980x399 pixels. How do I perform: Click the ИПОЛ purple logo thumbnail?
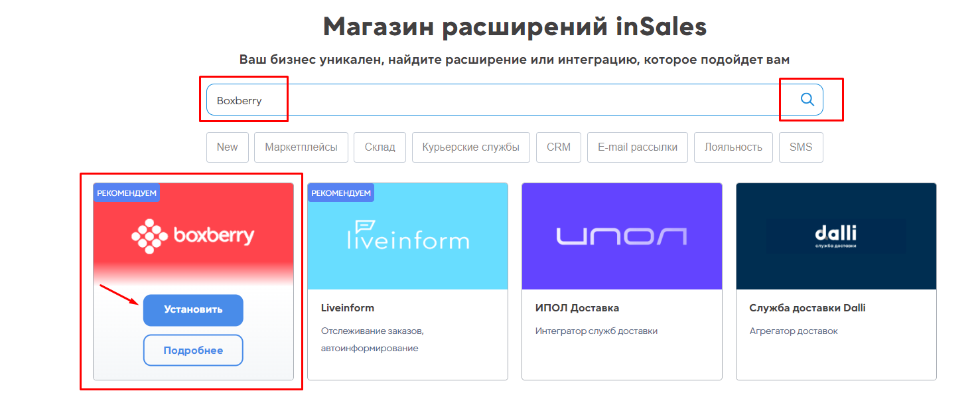coord(622,236)
